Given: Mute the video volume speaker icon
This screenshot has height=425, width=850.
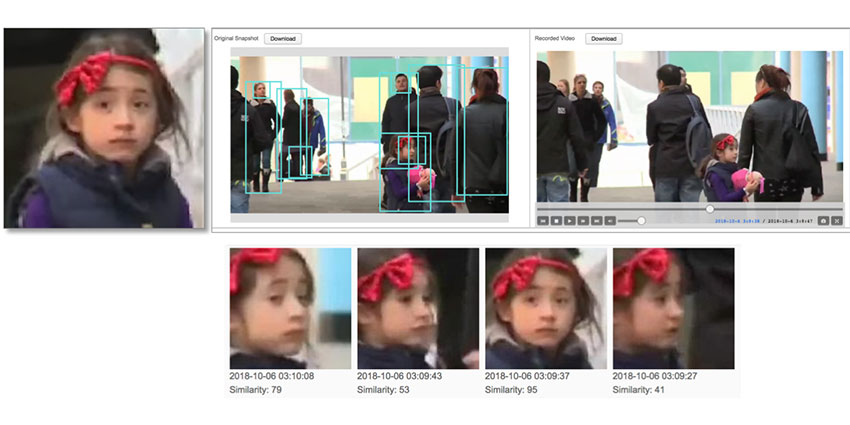Looking at the screenshot, I should point(610,221).
